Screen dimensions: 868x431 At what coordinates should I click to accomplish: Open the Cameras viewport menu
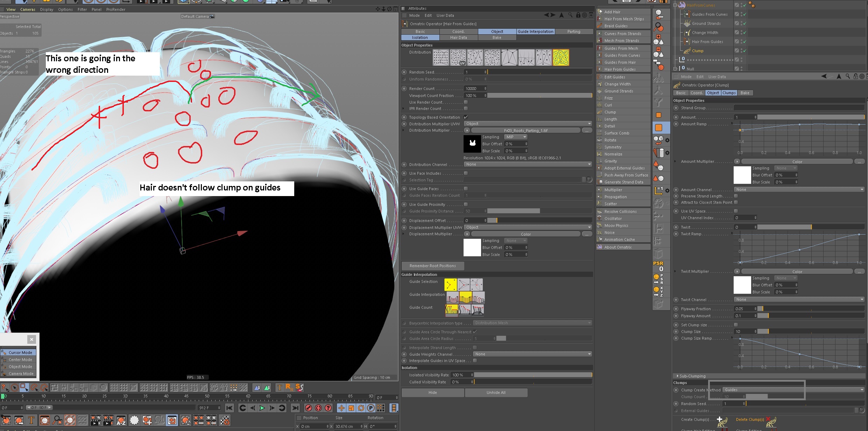28,9
